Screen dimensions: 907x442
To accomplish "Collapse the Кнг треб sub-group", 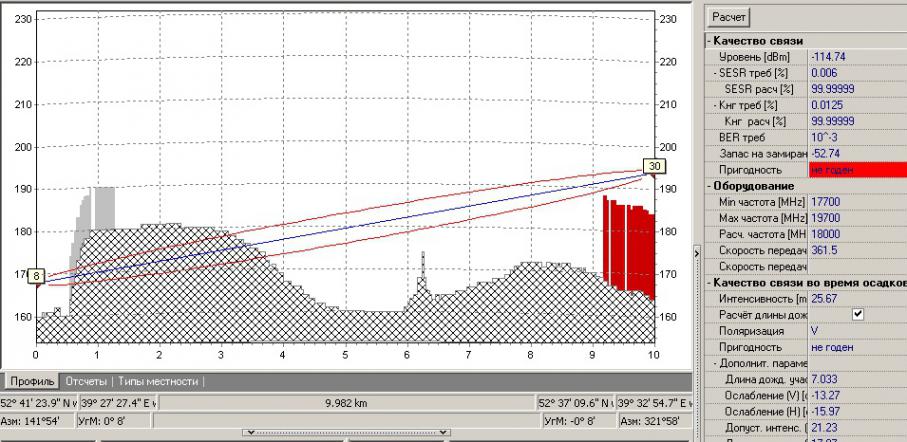I will [x=716, y=105].
